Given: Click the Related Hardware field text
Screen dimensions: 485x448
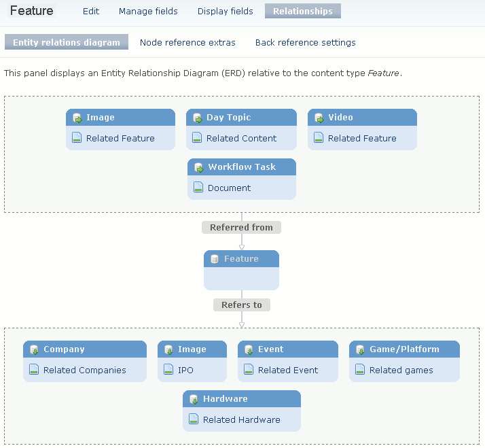Looking at the screenshot, I should pos(242,419).
